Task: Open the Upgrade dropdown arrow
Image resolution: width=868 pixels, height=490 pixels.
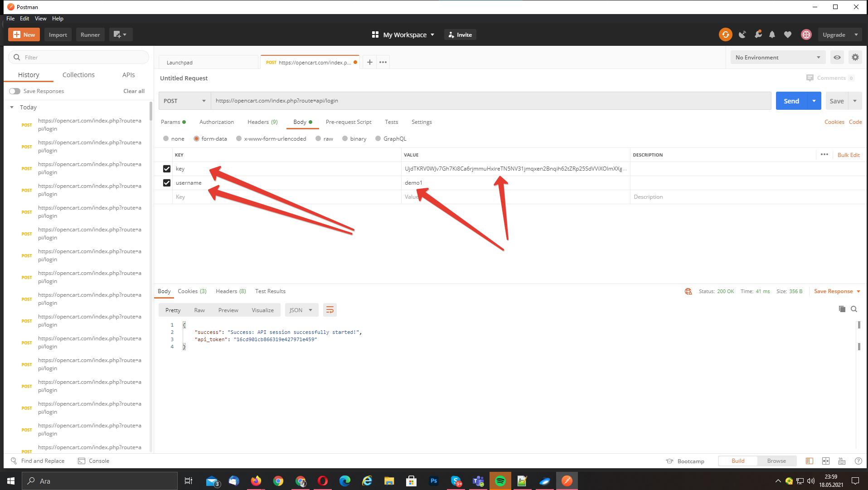Action: tap(856, 34)
